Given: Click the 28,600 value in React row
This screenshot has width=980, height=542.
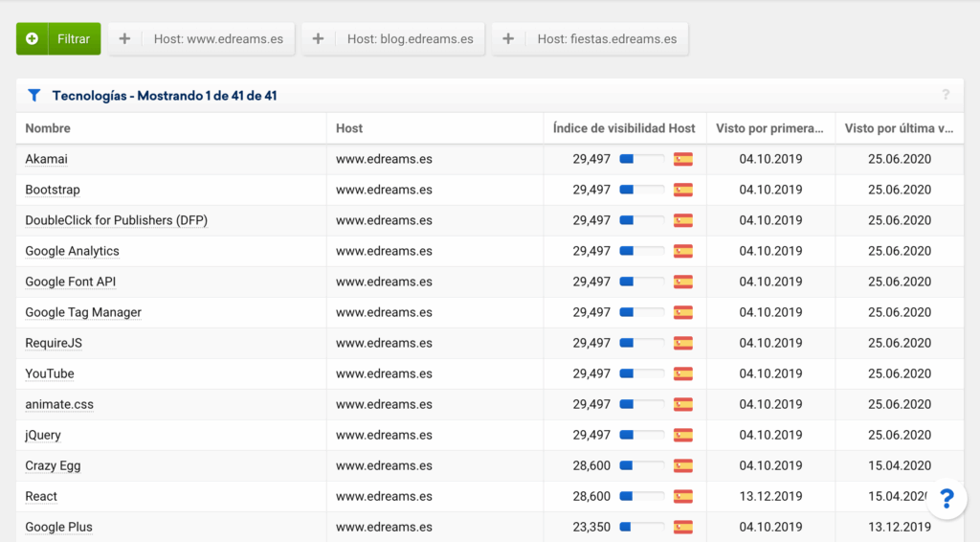Looking at the screenshot, I should click(x=591, y=496).
